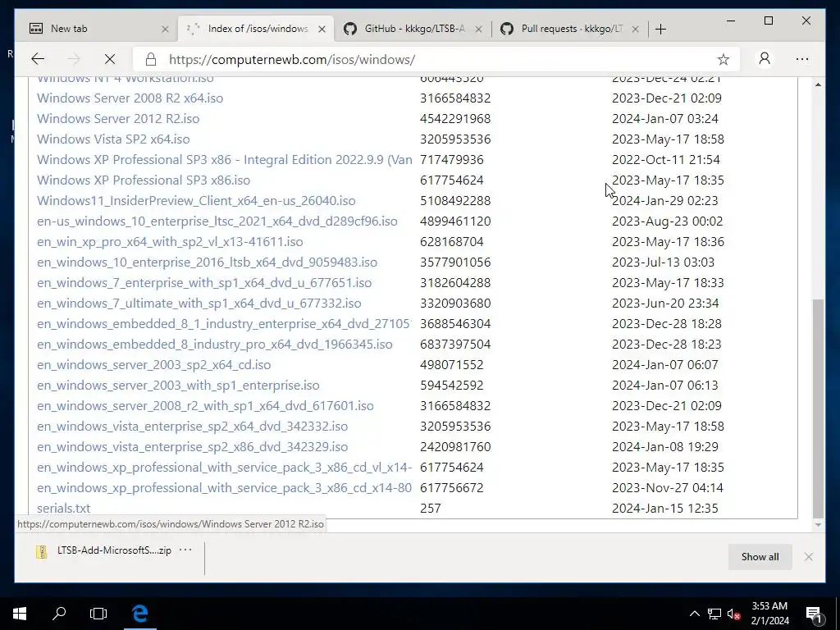This screenshot has height=630, width=840.
Task: Open en_windows_embedded_8_industry_pro iso link
Action: [214, 344]
